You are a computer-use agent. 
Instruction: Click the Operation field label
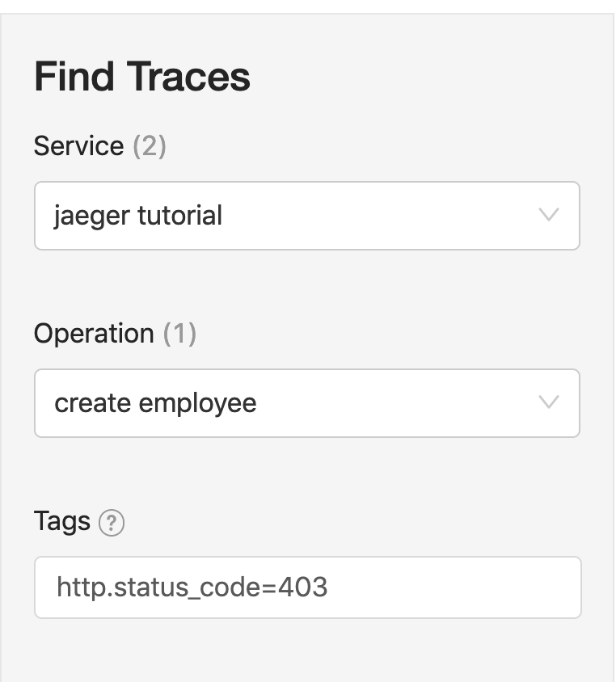coord(94,334)
